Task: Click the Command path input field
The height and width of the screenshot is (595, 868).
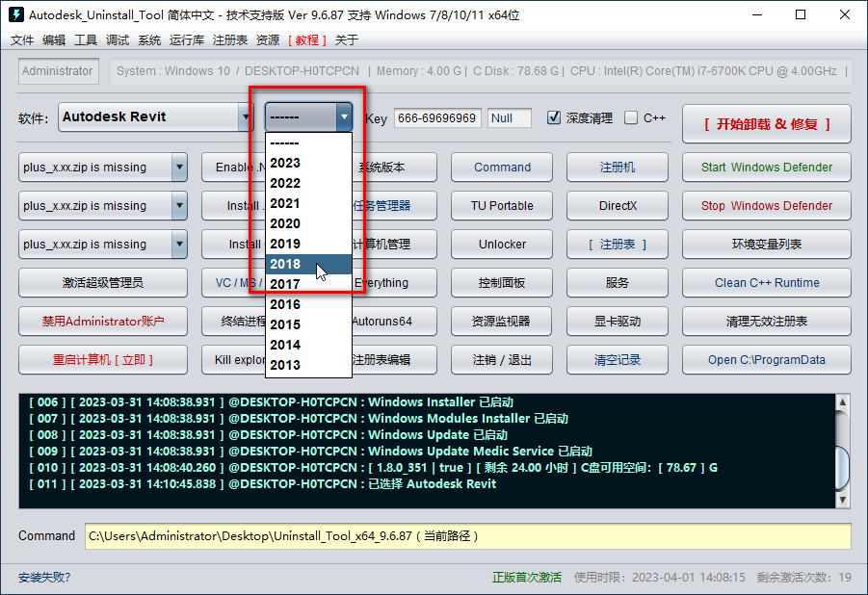Action: pos(468,535)
